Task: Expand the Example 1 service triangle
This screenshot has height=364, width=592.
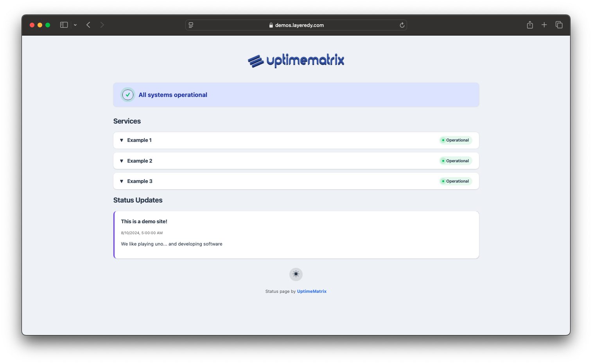Action: tap(122, 140)
